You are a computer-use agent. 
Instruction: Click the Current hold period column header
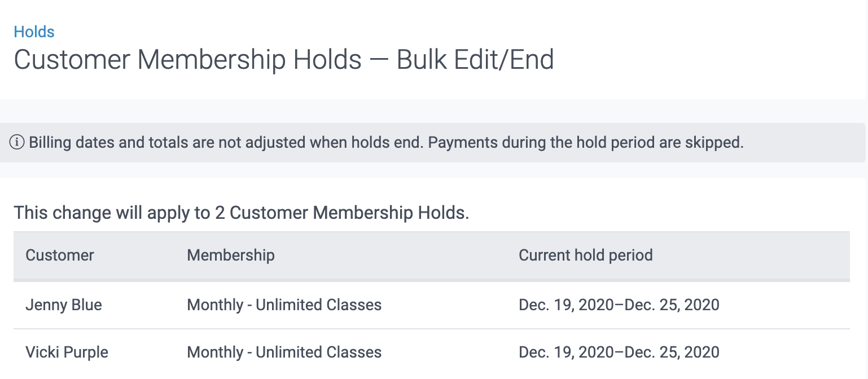click(585, 255)
